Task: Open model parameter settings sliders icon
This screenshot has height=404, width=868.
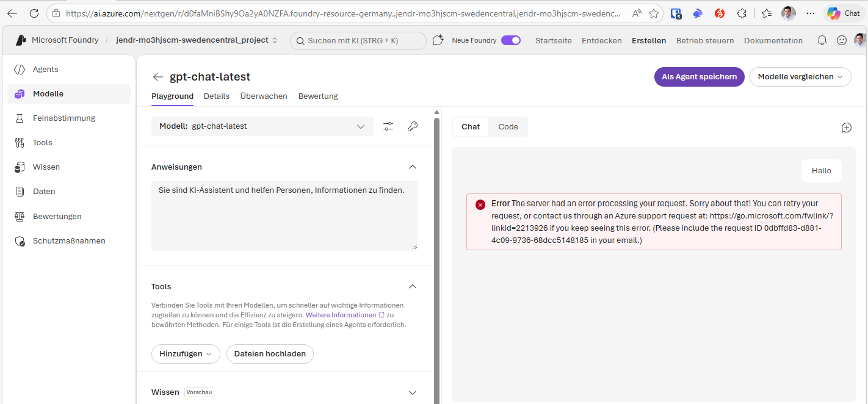Action: pos(388,126)
